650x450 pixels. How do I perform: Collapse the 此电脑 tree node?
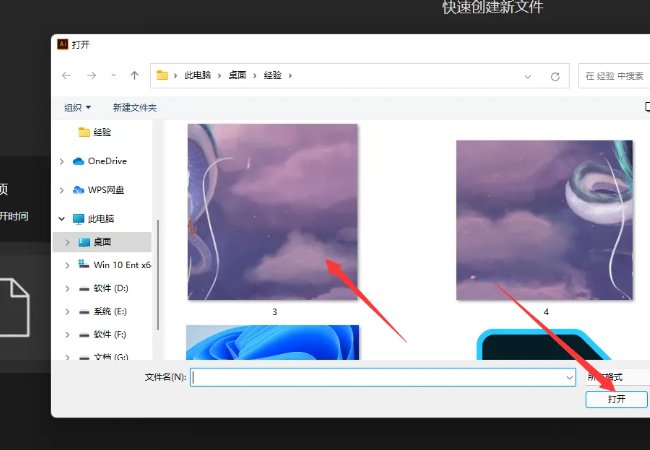(x=62, y=219)
